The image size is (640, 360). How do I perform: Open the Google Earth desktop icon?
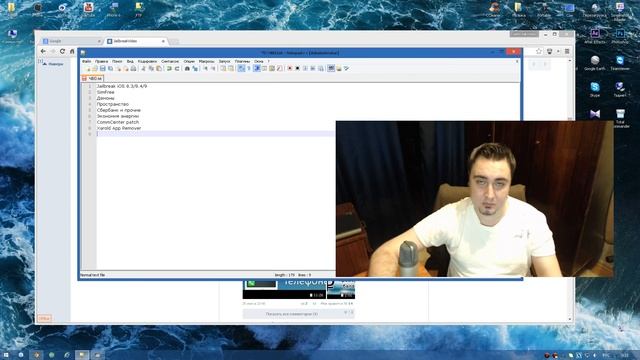point(595,62)
